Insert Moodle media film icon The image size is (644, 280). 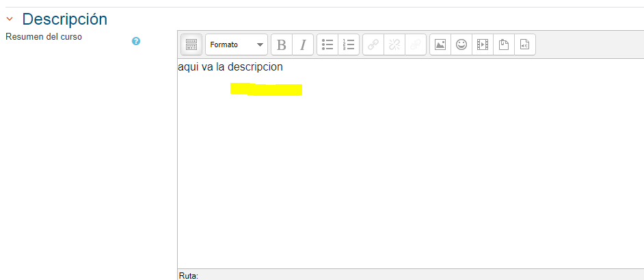483,44
